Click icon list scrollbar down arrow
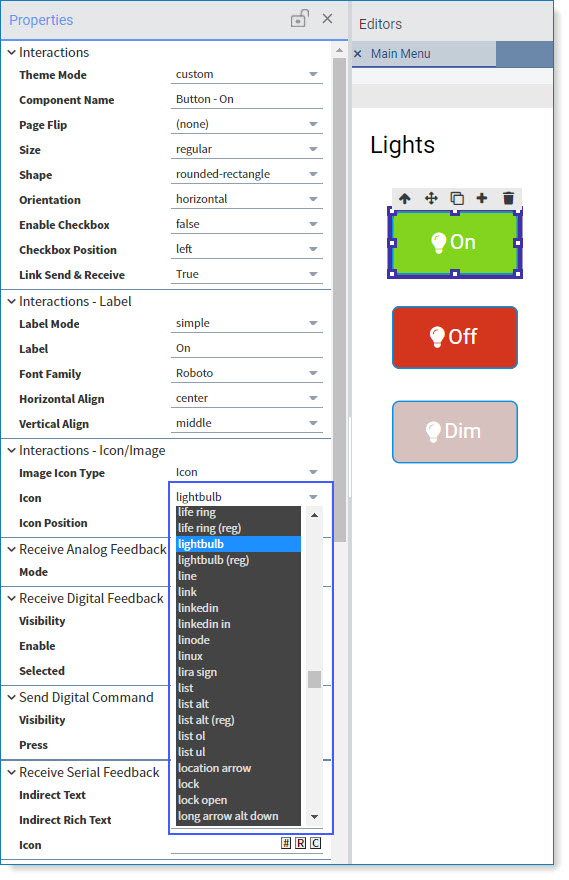The width and height of the screenshot is (569, 880). click(x=314, y=817)
